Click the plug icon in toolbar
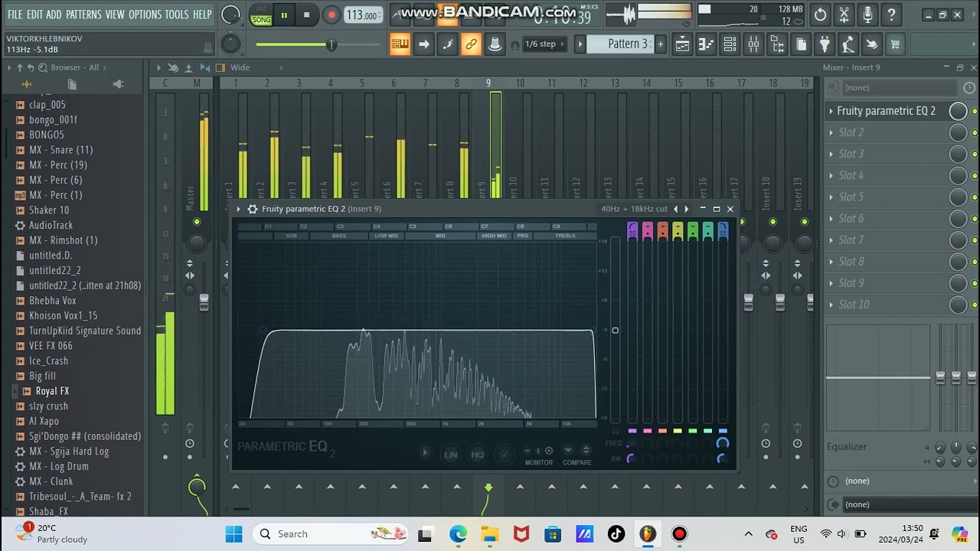This screenshot has width=980, height=551. coord(825,44)
